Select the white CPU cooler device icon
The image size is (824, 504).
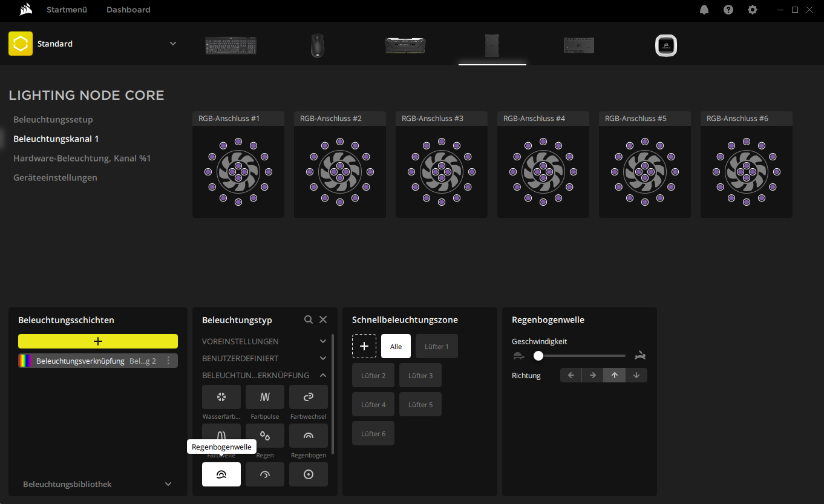pos(666,45)
